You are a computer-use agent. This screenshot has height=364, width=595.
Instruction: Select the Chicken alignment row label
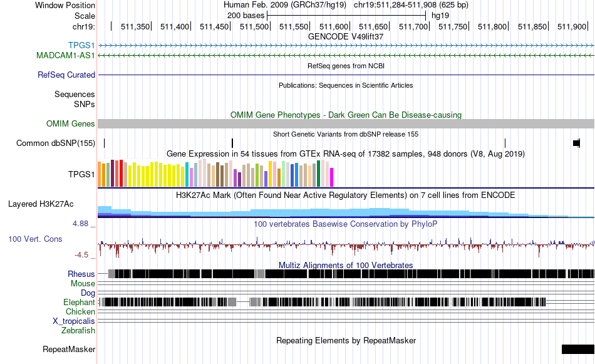click(x=80, y=311)
